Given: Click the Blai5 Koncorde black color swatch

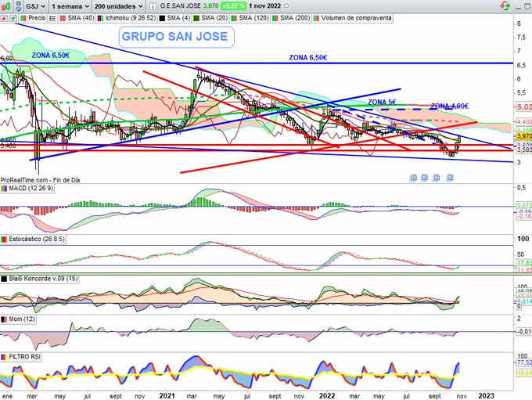Looking at the screenshot, I should pos(4,279).
